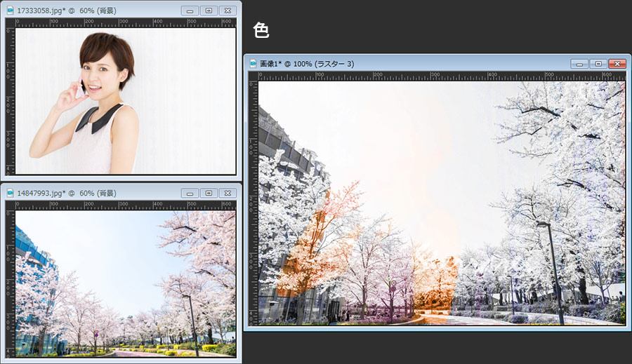Click the blended white blossom image canvas
This screenshot has height=364, width=632.
(441, 202)
